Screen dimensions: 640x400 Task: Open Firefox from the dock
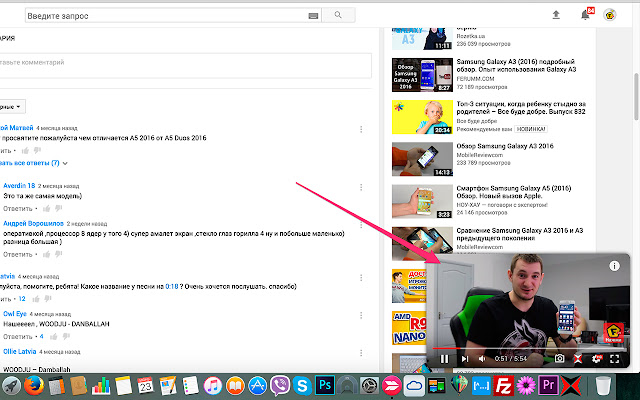pyautogui.click(x=34, y=385)
